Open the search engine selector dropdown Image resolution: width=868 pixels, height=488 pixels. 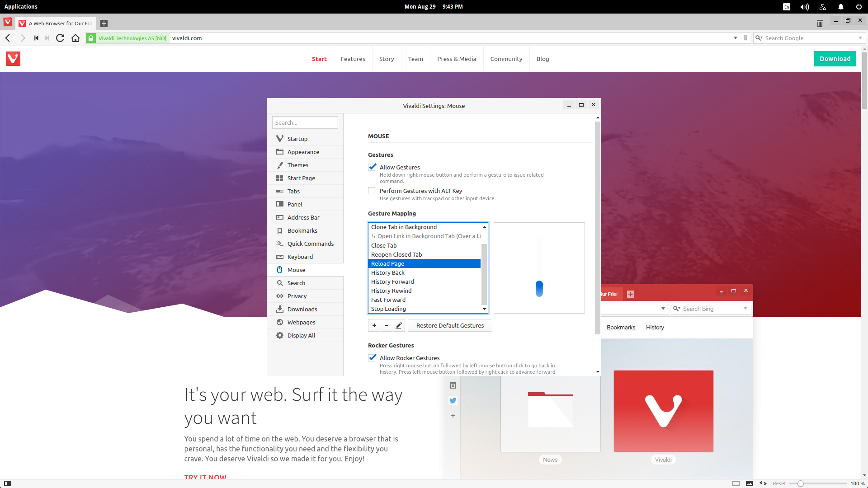point(759,38)
